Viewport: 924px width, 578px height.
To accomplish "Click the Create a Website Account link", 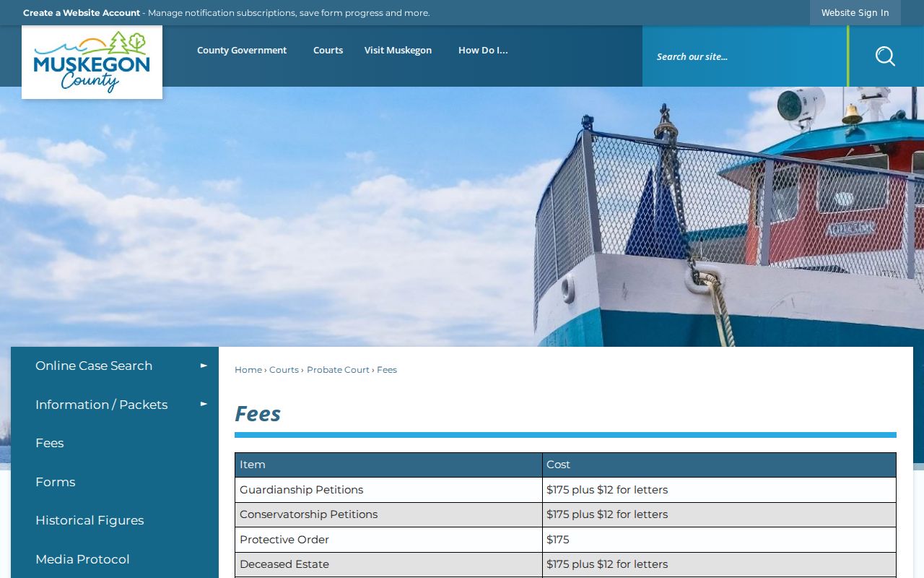I will [x=82, y=13].
